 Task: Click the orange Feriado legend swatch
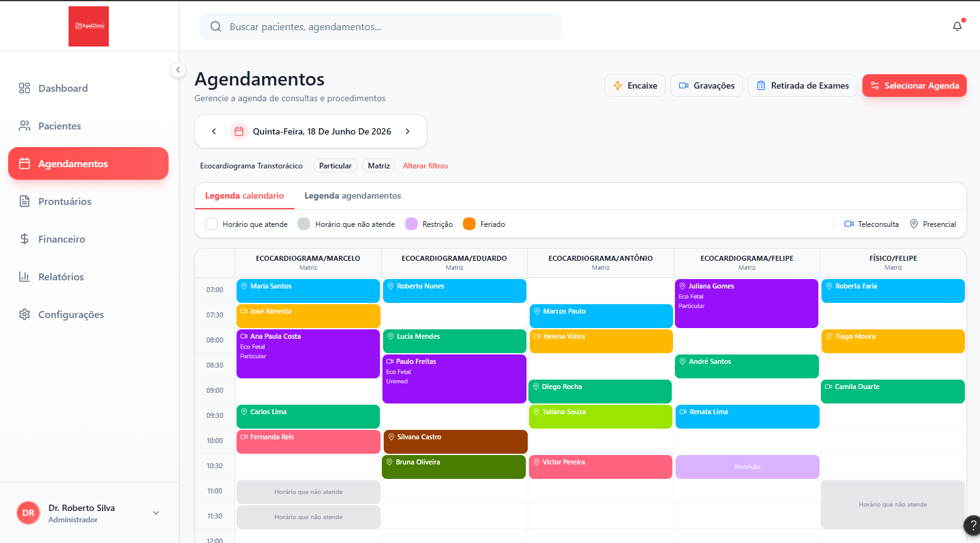(x=469, y=224)
